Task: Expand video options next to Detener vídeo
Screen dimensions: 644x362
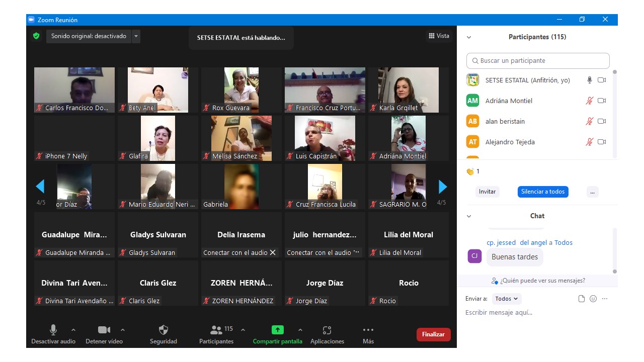Action: pos(123,330)
